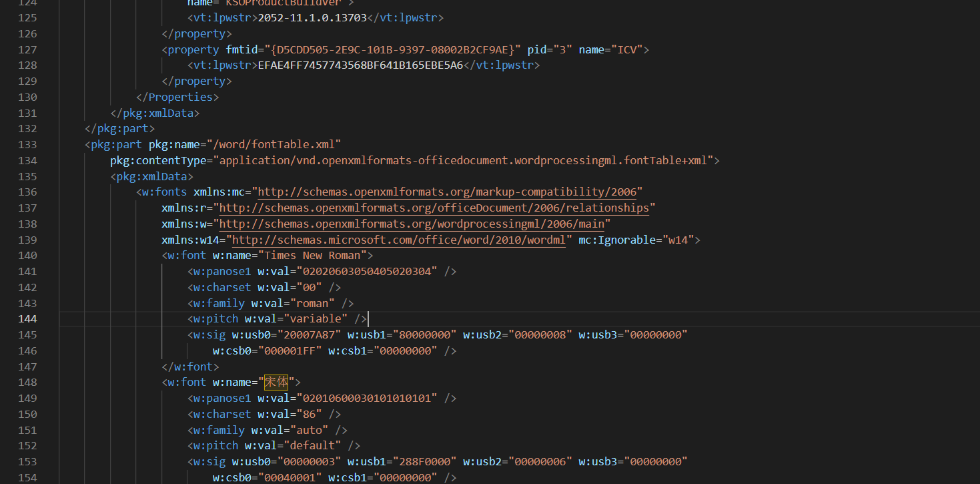This screenshot has height=484, width=980.
Task: Click line number 133 in the gutter
Action: (27, 144)
